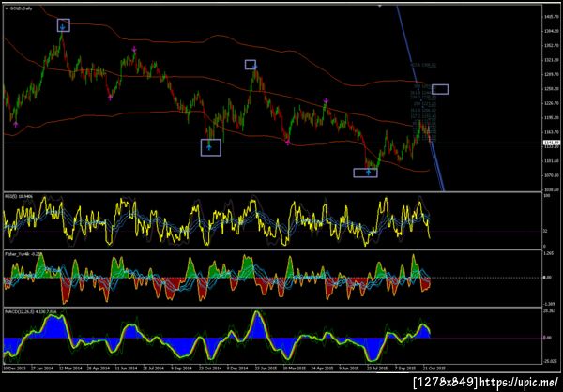This screenshot has width=563, height=392.
Task: Click the 12 Mar 2014 date label
Action: tap(68, 369)
